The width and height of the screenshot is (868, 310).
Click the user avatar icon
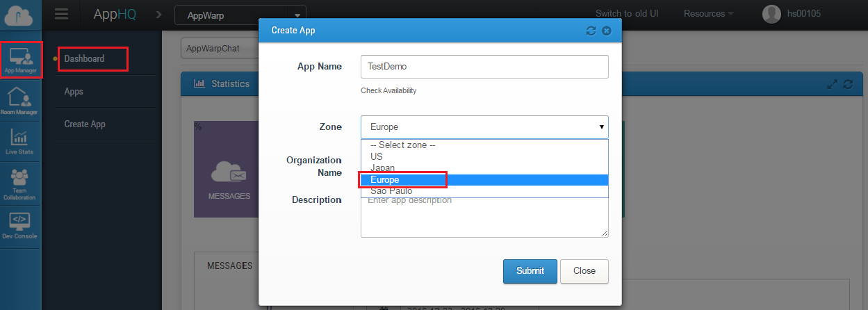(x=771, y=14)
